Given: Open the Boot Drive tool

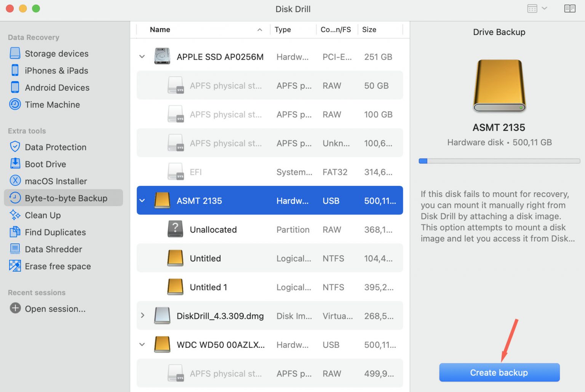Looking at the screenshot, I should [15, 164].
